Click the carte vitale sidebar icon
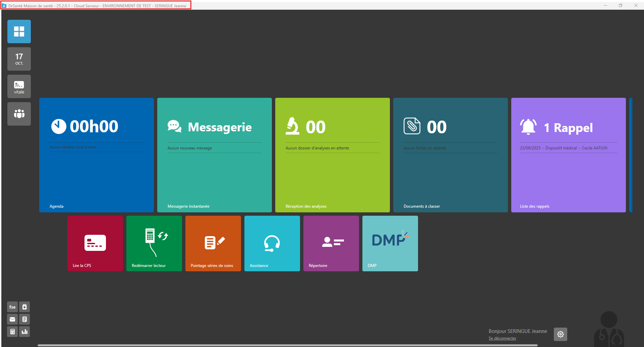Image resolution: width=644 pixels, height=347 pixels. click(19, 86)
